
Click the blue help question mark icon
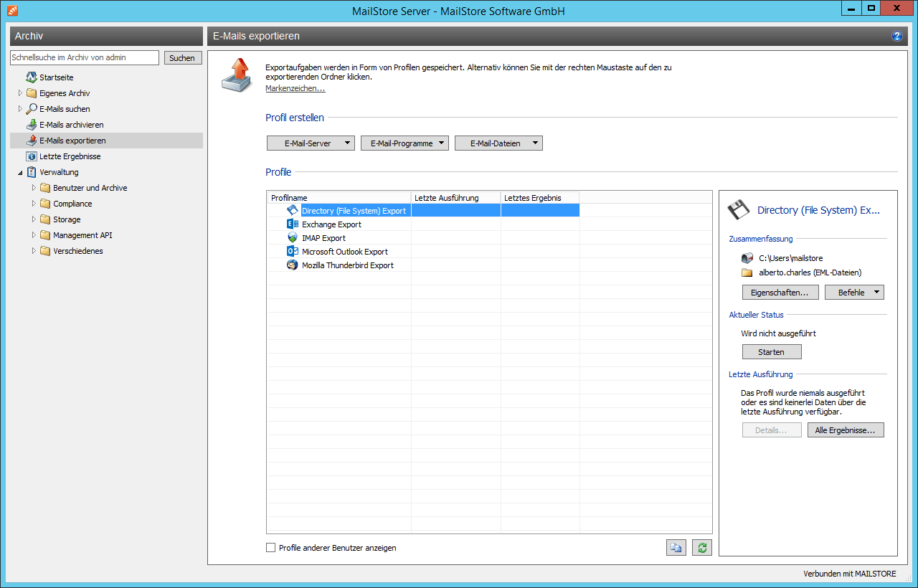pos(897,36)
